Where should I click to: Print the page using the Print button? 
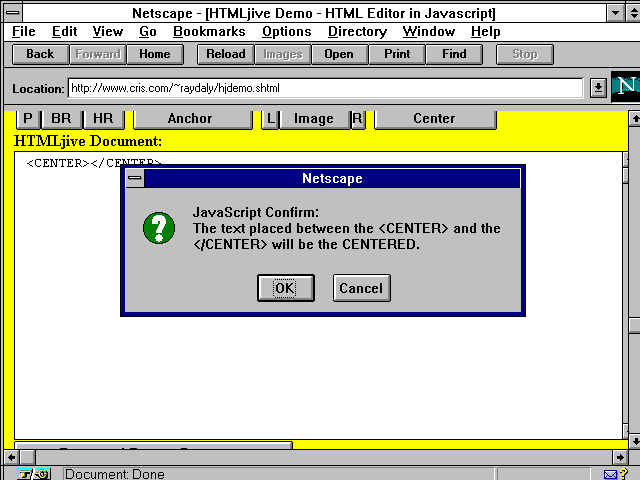point(397,54)
